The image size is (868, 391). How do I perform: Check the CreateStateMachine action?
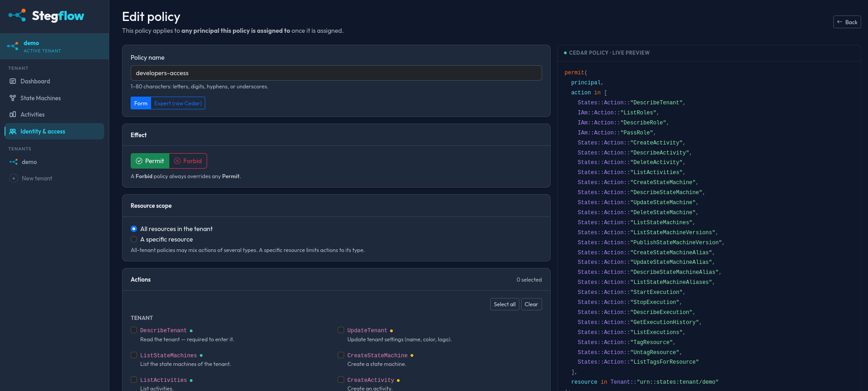341,355
